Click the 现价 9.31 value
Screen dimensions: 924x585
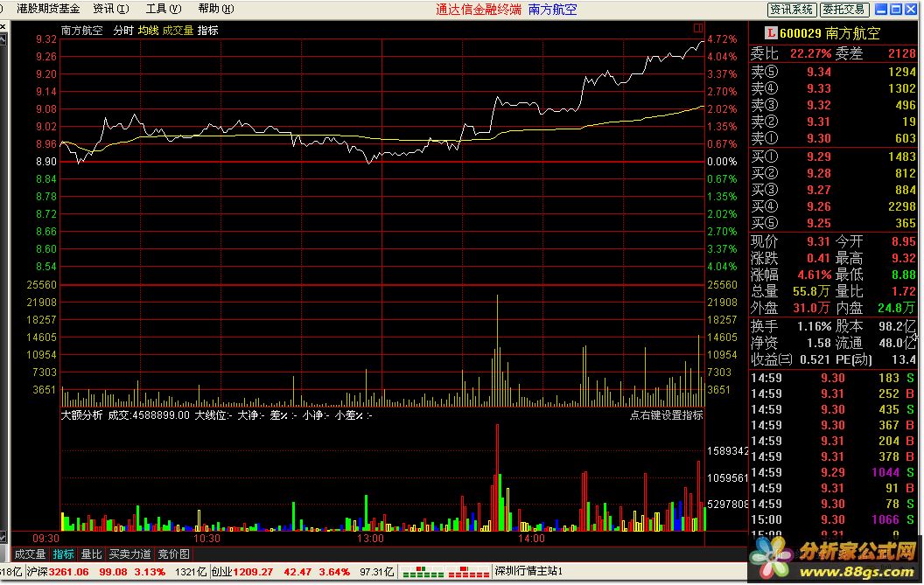click(818, 241)
